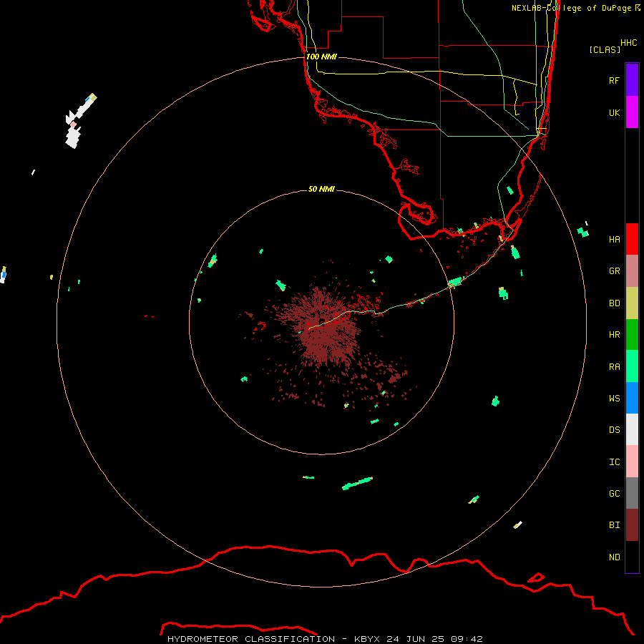Viewport: 644px width, 644px height.
Task: Click the BI dark red legend swatch
Action: point(632,525)
